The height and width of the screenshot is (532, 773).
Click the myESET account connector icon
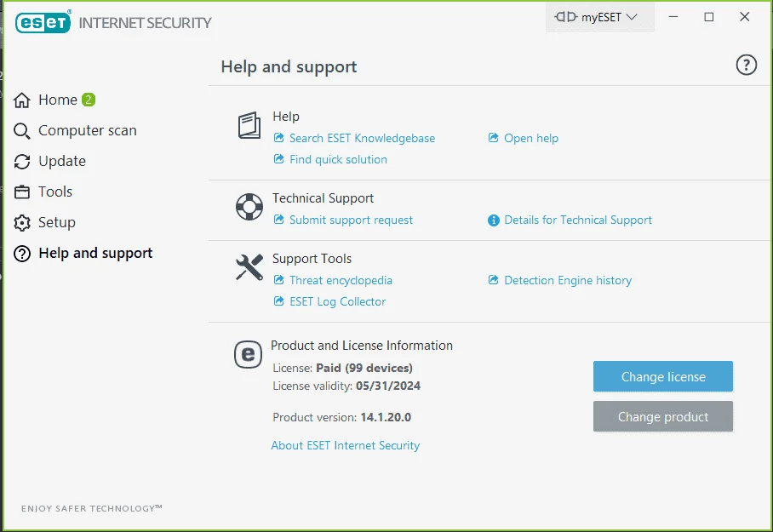[565, 17]
